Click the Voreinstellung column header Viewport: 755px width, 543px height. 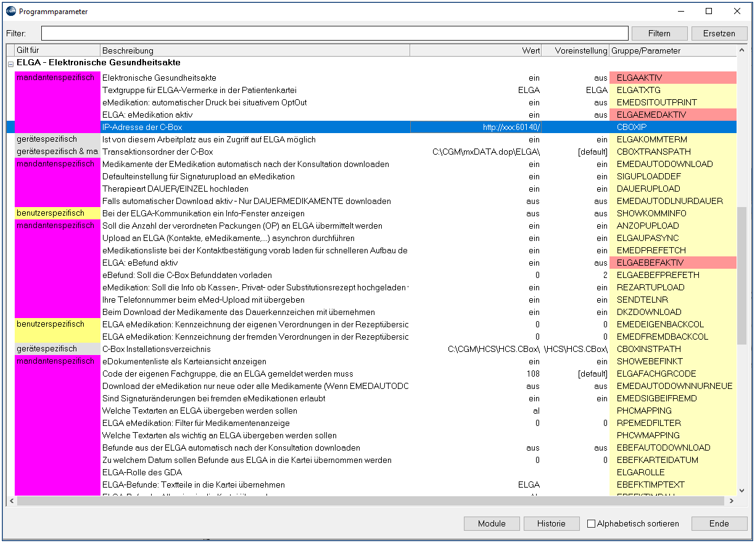tap(575, 50)
